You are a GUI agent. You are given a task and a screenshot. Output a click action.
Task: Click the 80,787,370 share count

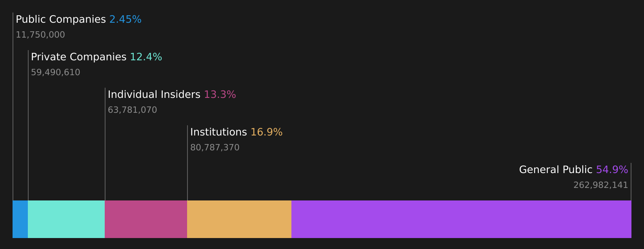pos(215,148)
